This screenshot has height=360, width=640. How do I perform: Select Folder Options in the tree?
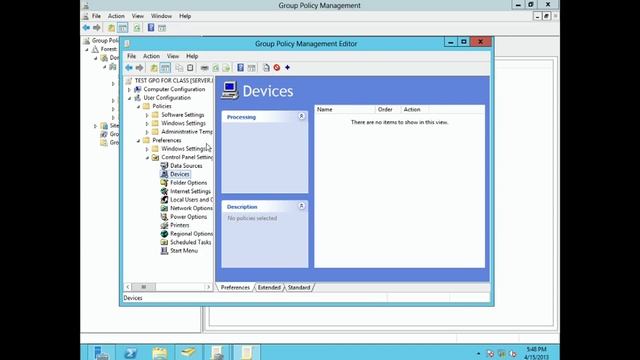point(188,183)
